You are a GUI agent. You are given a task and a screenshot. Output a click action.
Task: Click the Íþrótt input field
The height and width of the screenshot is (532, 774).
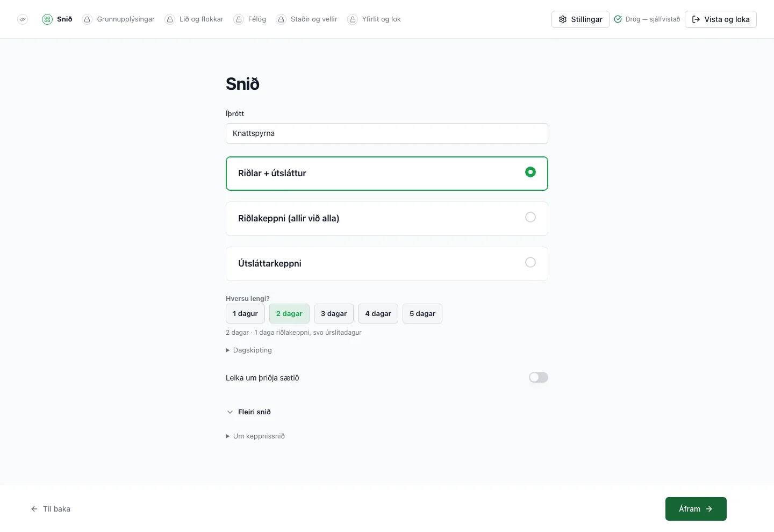pyautogui.click(x=387, y=133)
